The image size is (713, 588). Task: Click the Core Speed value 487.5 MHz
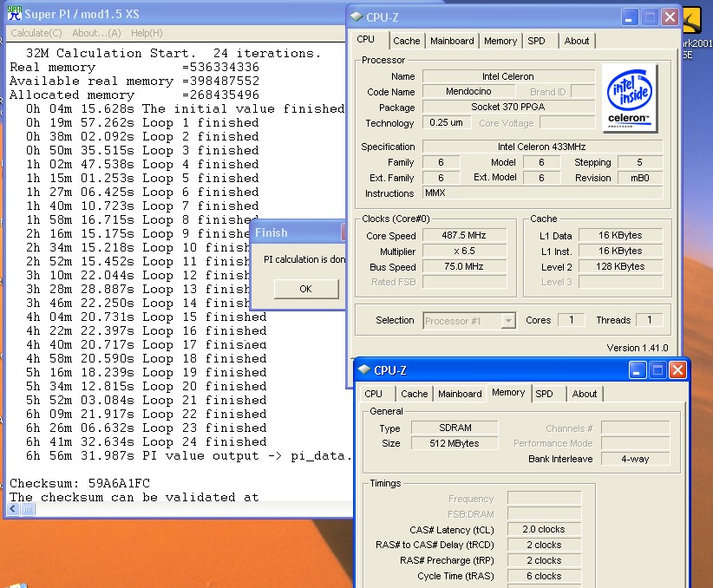pos(464,235)
